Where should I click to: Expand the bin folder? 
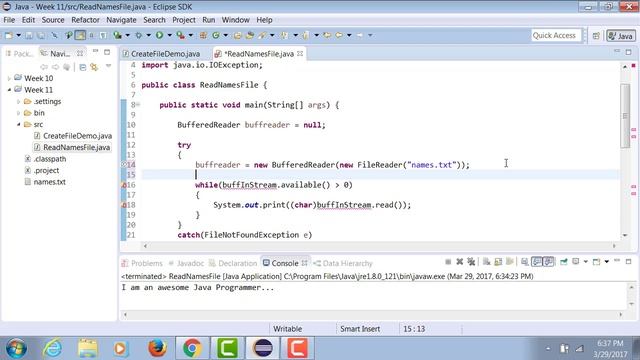tap(18, 113)
